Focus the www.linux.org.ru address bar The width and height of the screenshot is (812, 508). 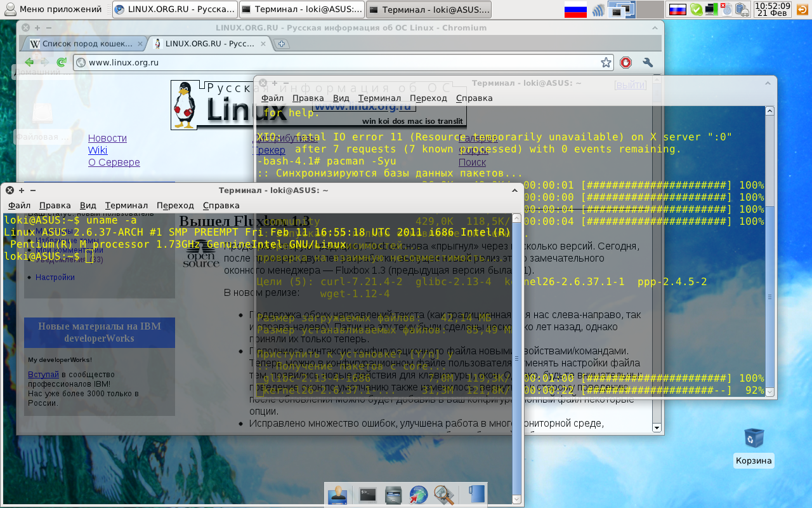[x=343, y=62]
